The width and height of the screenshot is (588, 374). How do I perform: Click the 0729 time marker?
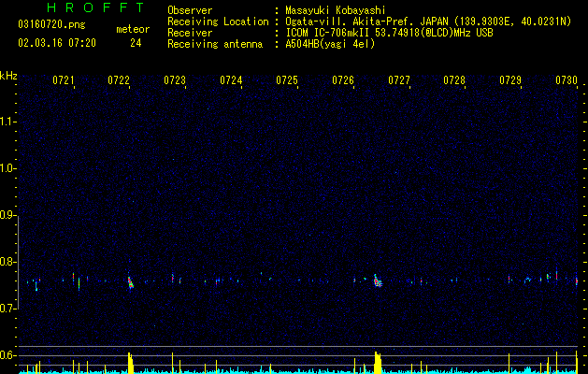click(x=510, y=80)
